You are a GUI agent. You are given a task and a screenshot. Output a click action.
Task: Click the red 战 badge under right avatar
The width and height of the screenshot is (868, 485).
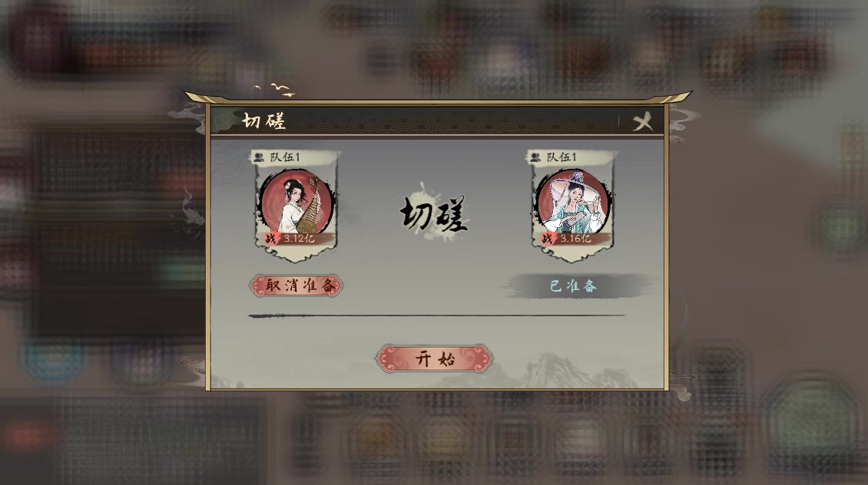[x=547, y=239]
